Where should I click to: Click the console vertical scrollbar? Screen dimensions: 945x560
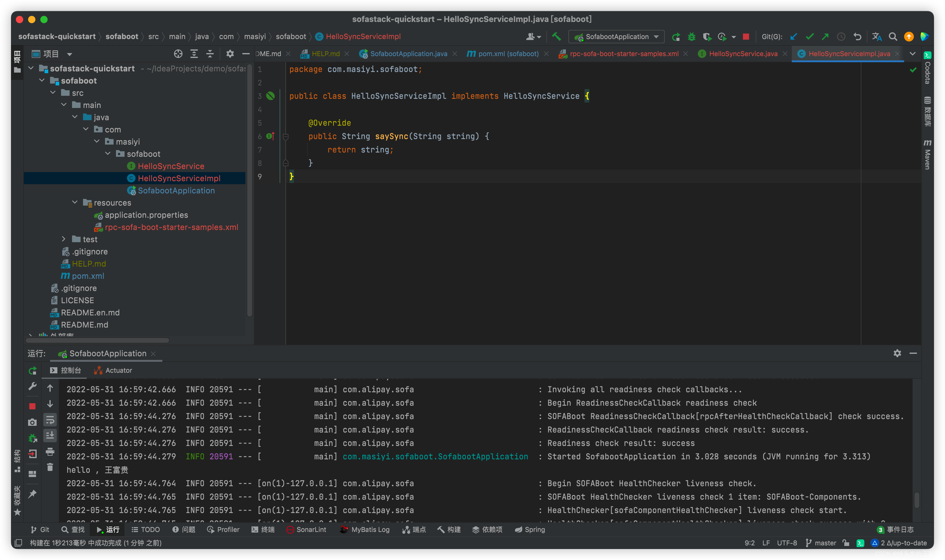click(916, 501)
